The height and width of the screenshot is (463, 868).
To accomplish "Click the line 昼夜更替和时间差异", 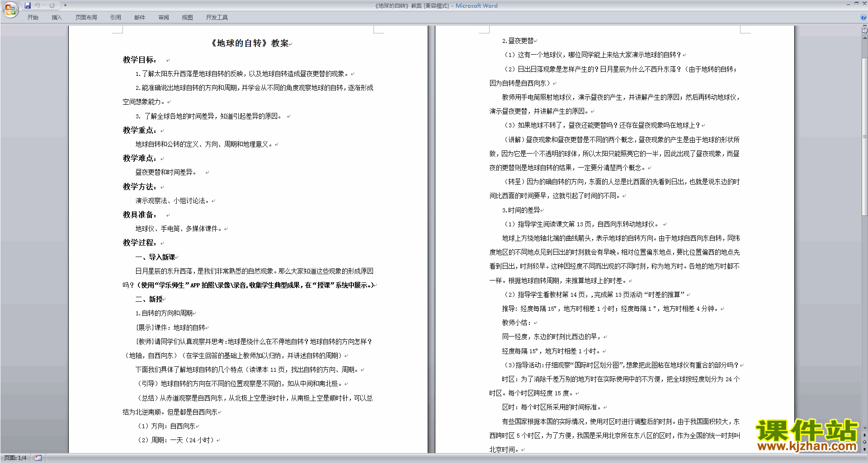I will pos(166,172).
